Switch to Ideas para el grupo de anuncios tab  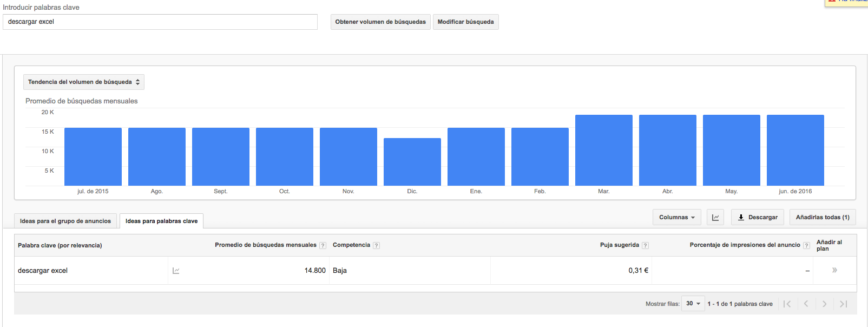pos(65,221)
